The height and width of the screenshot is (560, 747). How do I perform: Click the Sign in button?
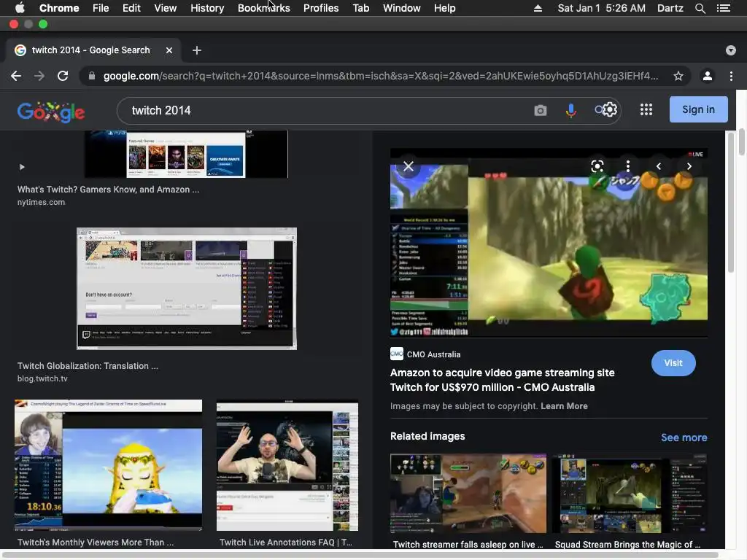(x=698, y=109)
